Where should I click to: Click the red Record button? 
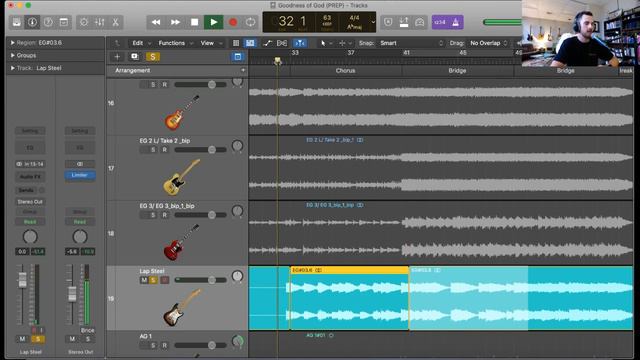click(x=233, y=22)
